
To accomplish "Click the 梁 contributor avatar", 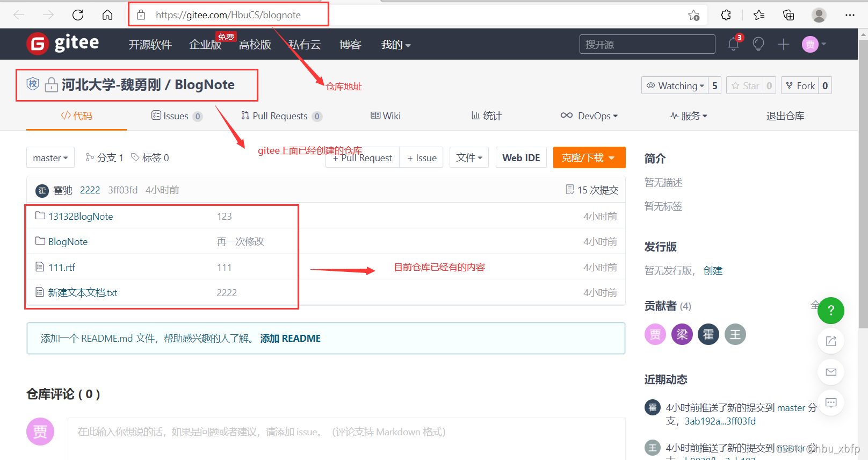I will pyautogui.click(x=682, y=335).
